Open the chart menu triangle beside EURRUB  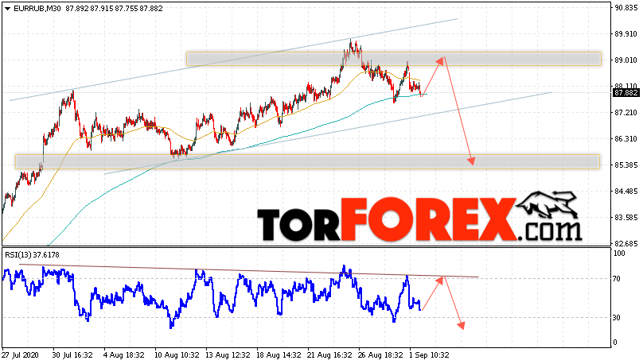pyautogui.click(x=7, y=9)
